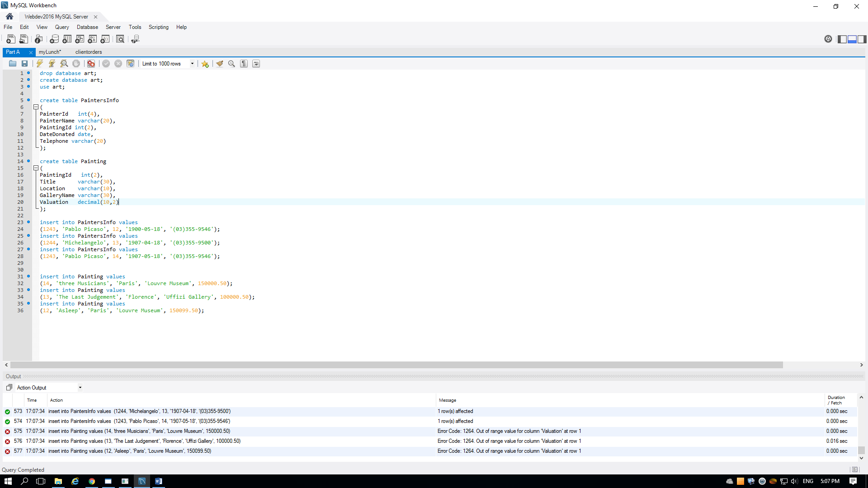Roll back the current transaction
The image size is (868, 488).
[x=118, y=64]
